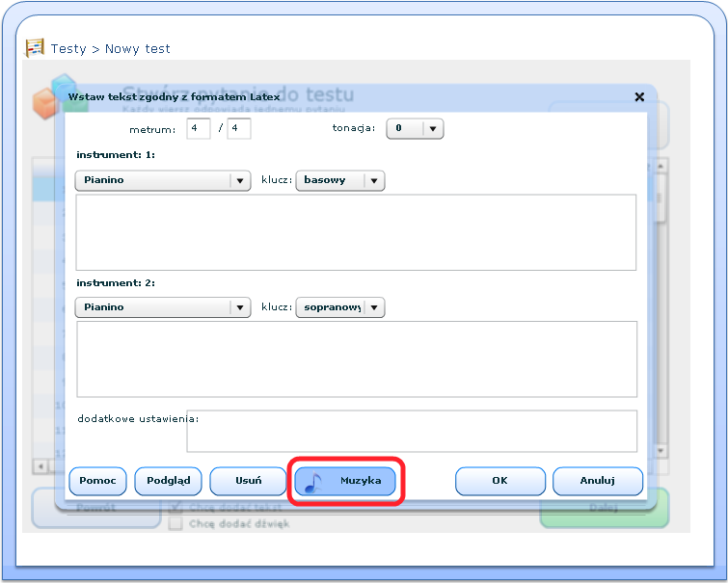Click the Podgląd preview button

[168, 481]
